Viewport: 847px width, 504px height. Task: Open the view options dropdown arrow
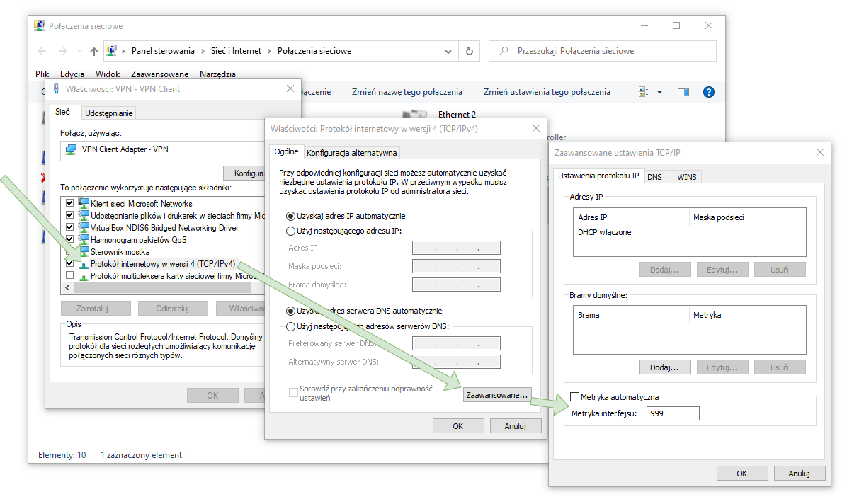(x=660, y=92)
